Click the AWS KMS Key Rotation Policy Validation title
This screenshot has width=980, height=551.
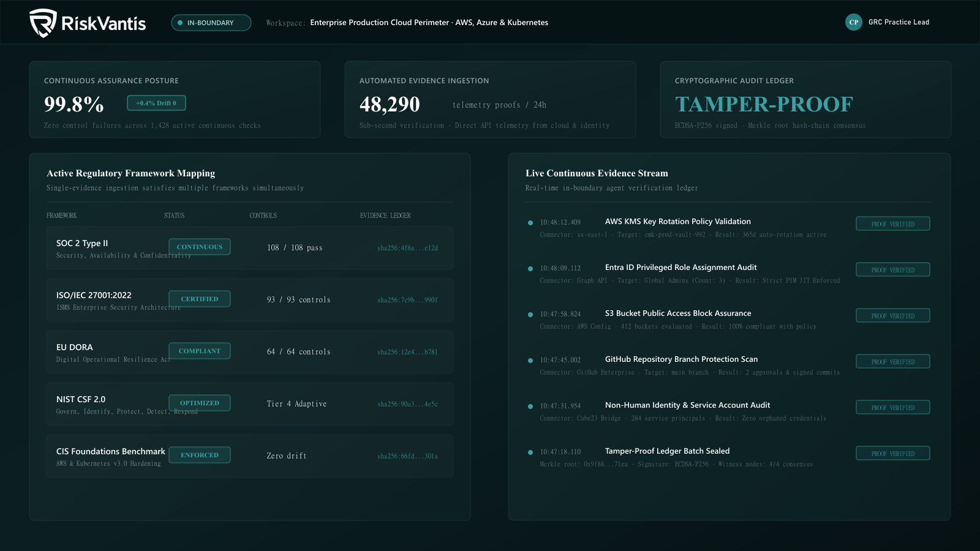678,222
